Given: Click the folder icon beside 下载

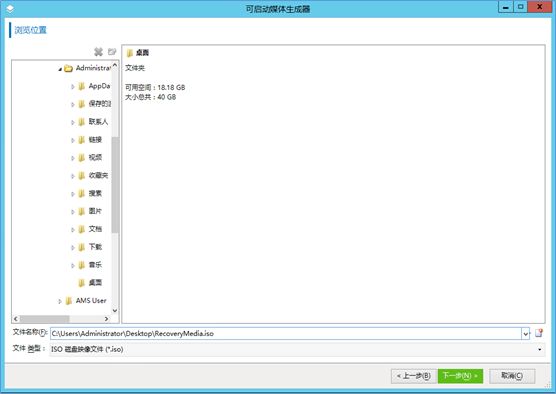Looking at the screenshot, I should pyautogui.click(x=82, y=247).
